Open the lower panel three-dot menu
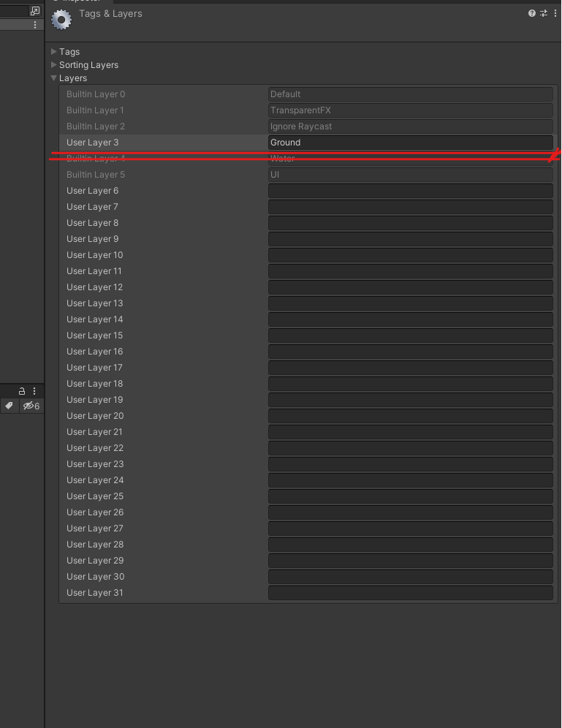562x728 pixels. coord(34,391)
